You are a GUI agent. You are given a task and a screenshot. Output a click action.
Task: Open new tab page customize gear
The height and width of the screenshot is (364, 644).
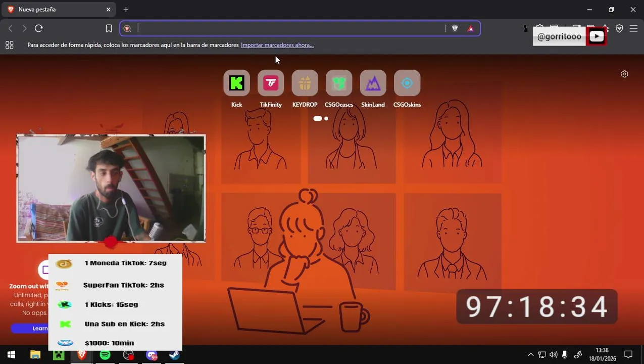(x=624, y=74)
